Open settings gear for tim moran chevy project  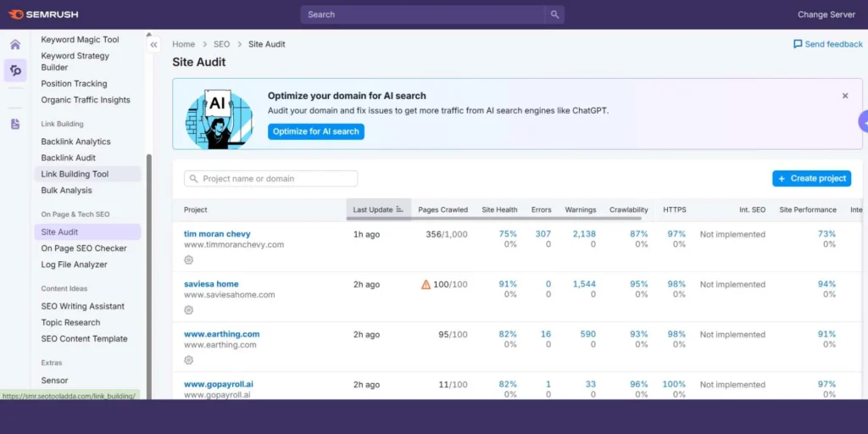pyautogui.click(x=189, y=259)
